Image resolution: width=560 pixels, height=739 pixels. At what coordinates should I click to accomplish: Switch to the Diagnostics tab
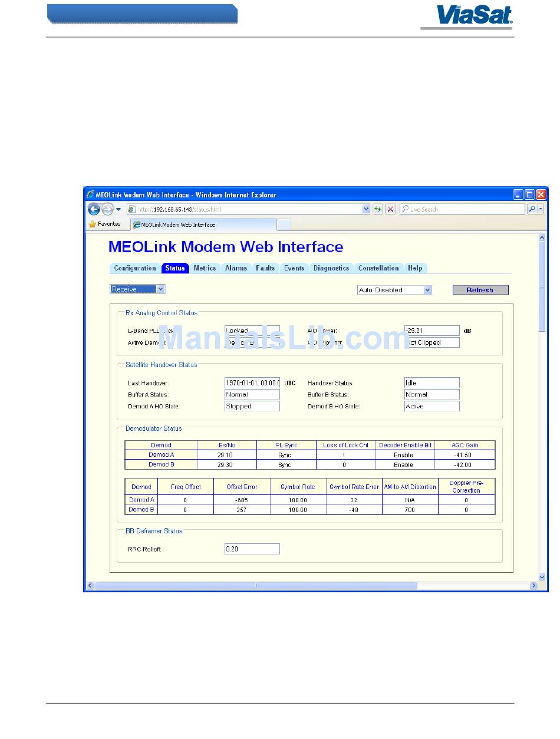click(x=331, y=268)
